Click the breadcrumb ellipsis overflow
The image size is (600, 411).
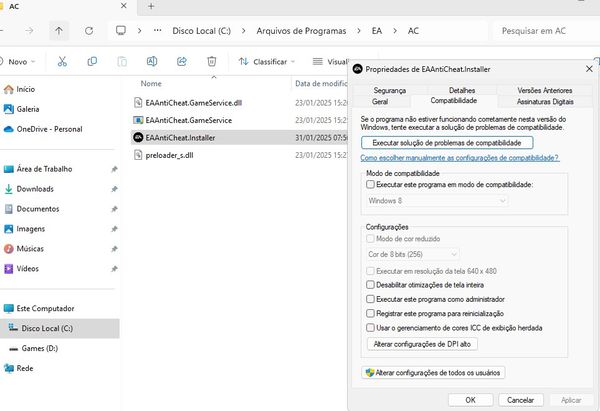[x=158, y=30]
